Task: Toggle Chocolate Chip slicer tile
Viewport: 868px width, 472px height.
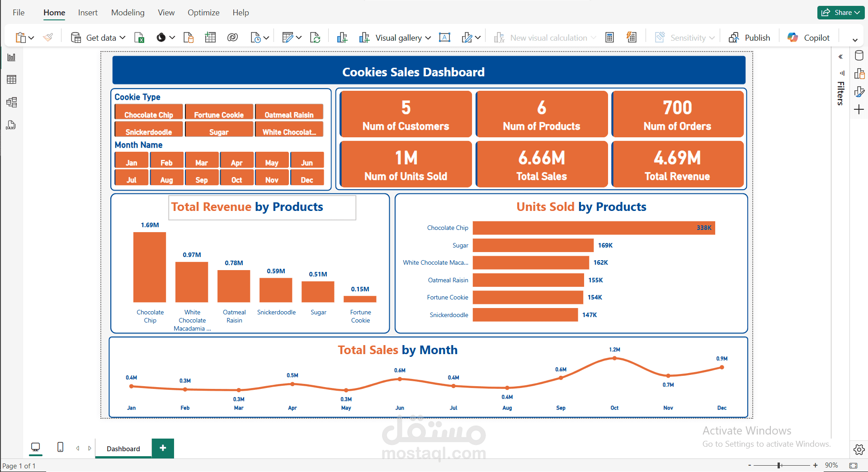Action: 149,112
